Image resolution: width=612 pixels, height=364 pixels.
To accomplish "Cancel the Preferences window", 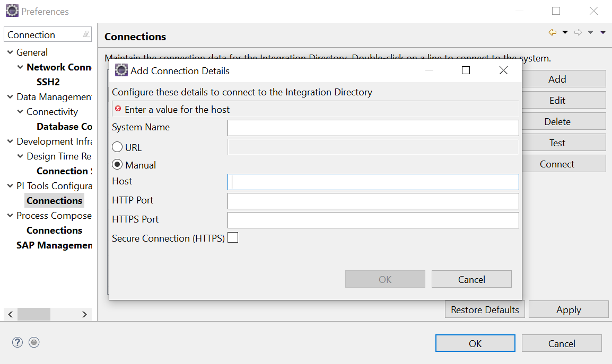I will pos(562,343).
